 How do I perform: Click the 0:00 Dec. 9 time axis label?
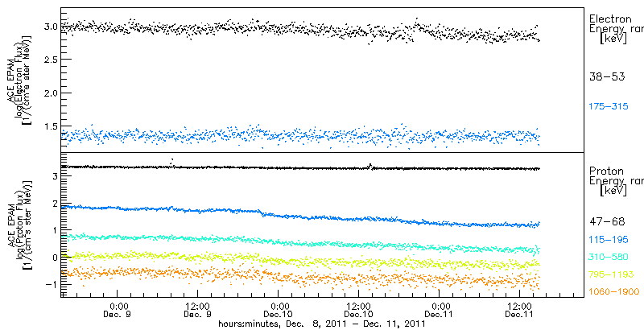[118, 311]
